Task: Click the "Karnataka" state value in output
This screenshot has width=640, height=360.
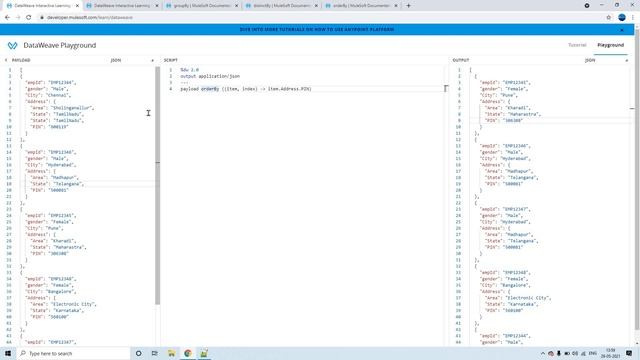Action: (522, 304)
